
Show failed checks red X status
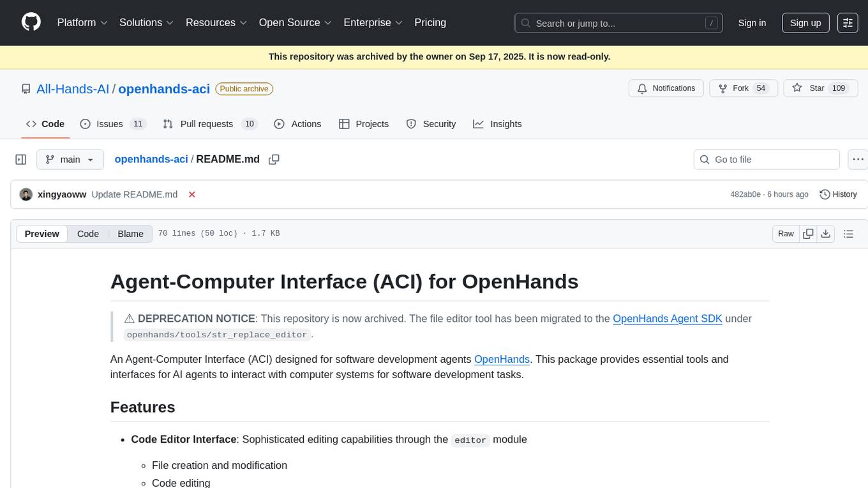point(191,194)
